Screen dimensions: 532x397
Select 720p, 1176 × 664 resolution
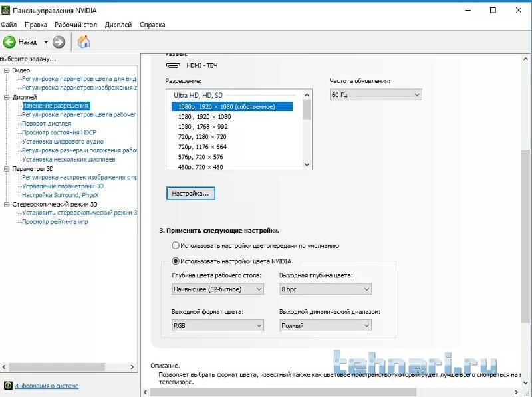pyautogui.click(x=202, y=147)
